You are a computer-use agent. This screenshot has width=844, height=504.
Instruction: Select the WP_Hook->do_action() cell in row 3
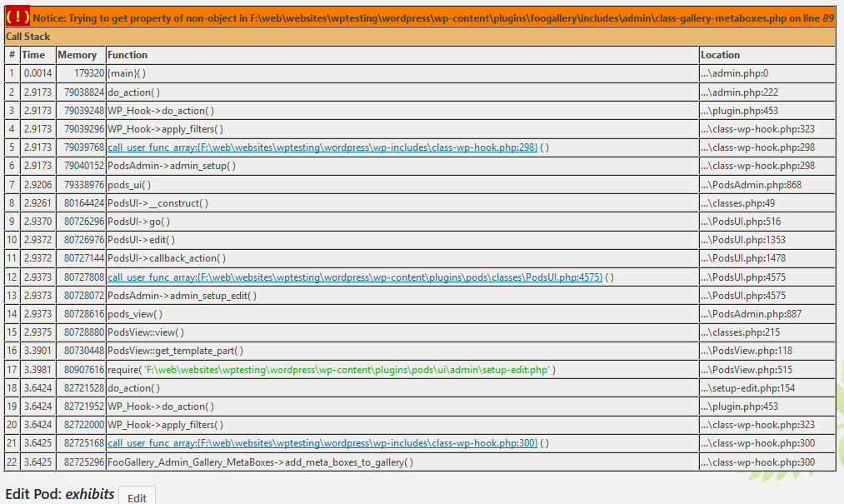click(x=402, y=111)
